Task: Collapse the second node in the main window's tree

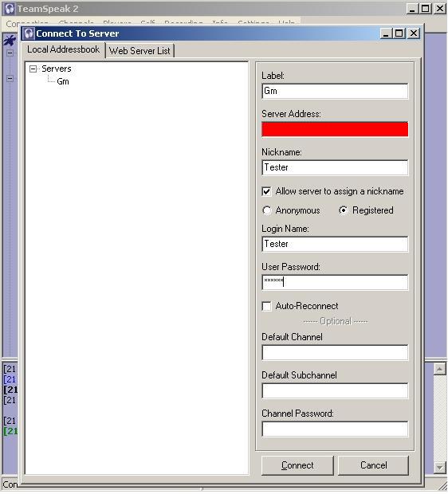Action: [x=10, y=79]
